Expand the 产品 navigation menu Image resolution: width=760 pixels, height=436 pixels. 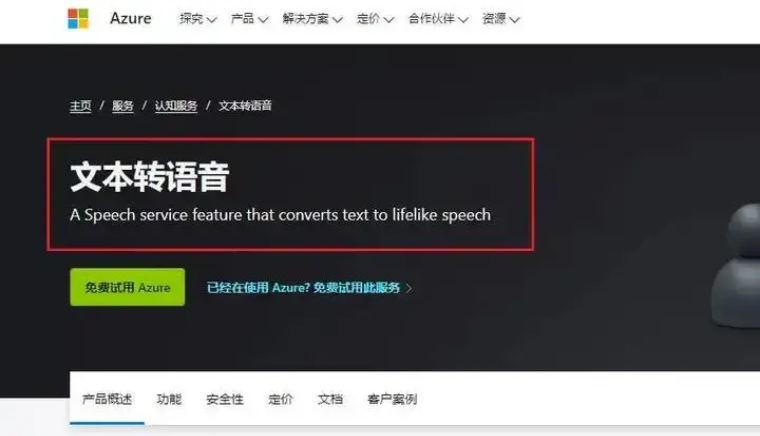pyautogui.click(x=249, y=19)
